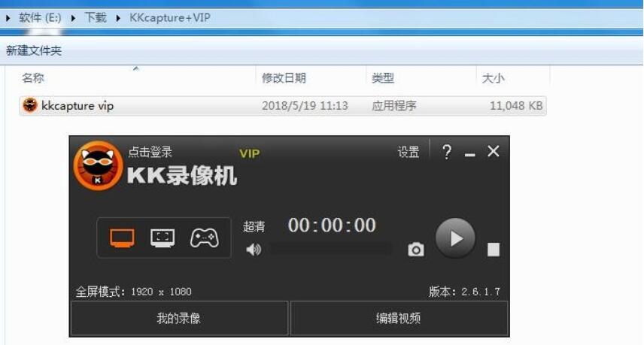Take a screenshot with camera icon

click(415, 249)
